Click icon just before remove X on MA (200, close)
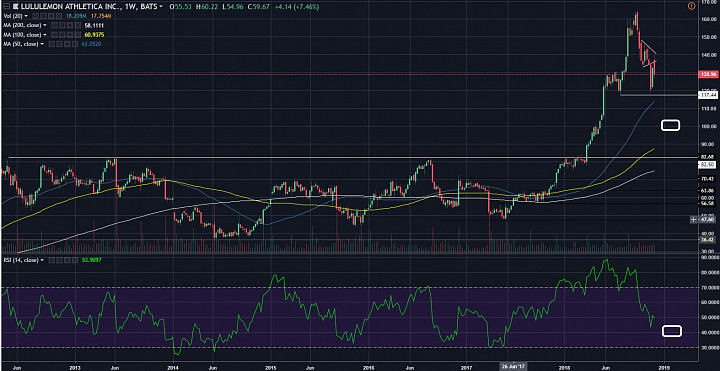Image resolution: width=720 pixels, height=371 pixels. (x=70, y=25)
